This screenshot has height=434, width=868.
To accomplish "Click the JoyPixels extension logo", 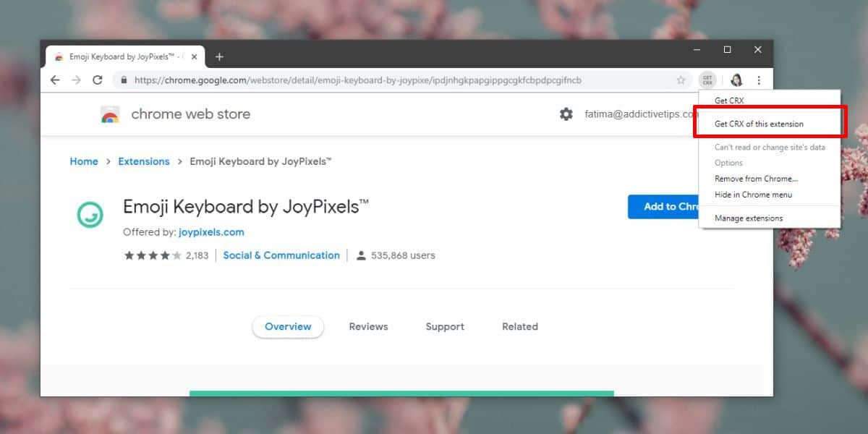I will pos(90,215).
